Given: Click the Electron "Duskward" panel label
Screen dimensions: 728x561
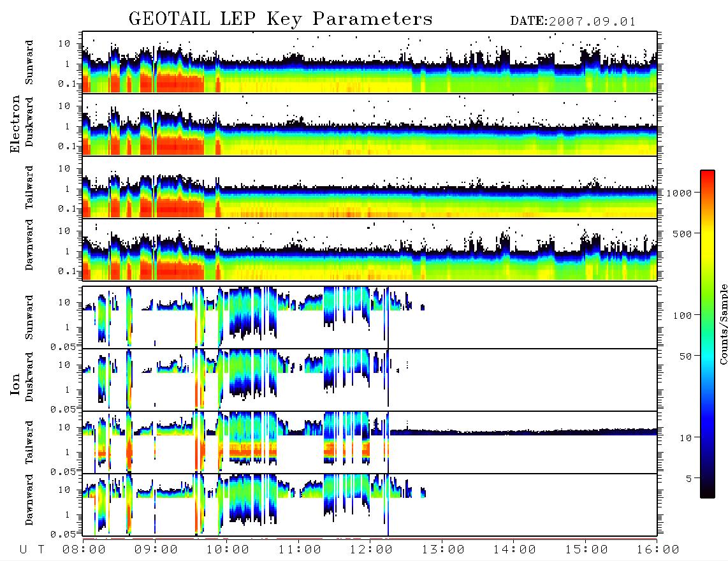Looking at the screenshot, I should (29, 122).
